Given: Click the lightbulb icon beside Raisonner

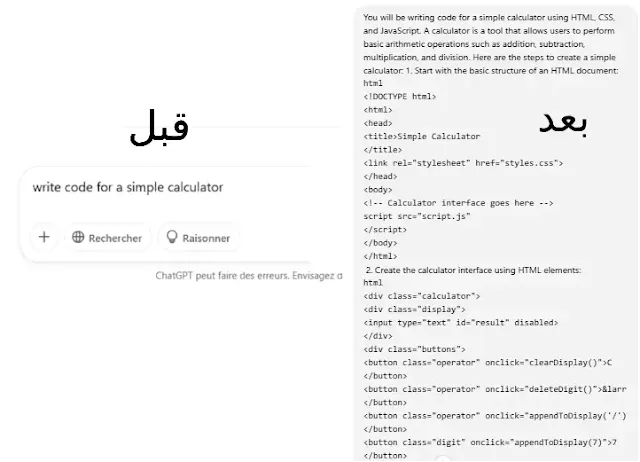Looking at the screenshot, I should tap(172, 237).
